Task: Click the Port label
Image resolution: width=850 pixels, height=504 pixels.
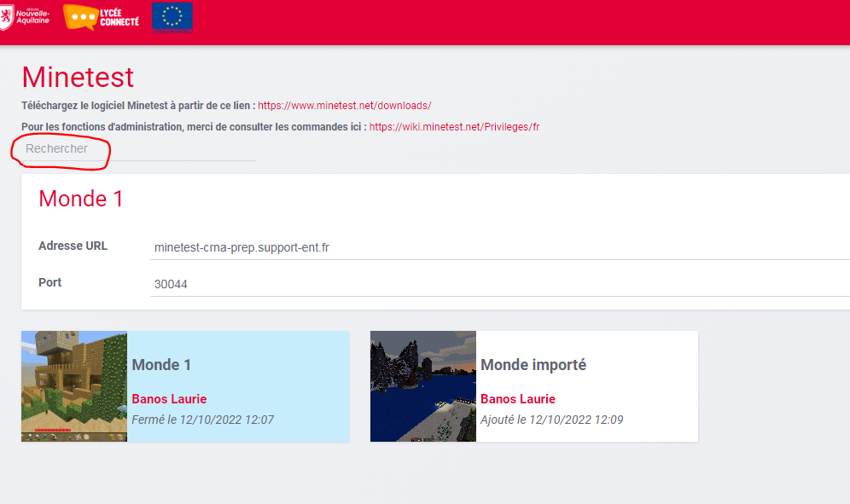Action: 50,282
